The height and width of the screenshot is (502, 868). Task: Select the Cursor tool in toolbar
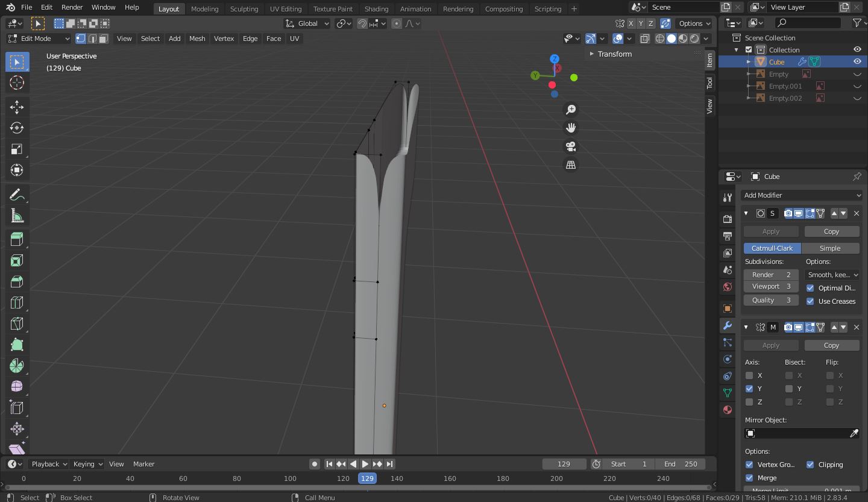pyautogui.click(x=17, y=83)
